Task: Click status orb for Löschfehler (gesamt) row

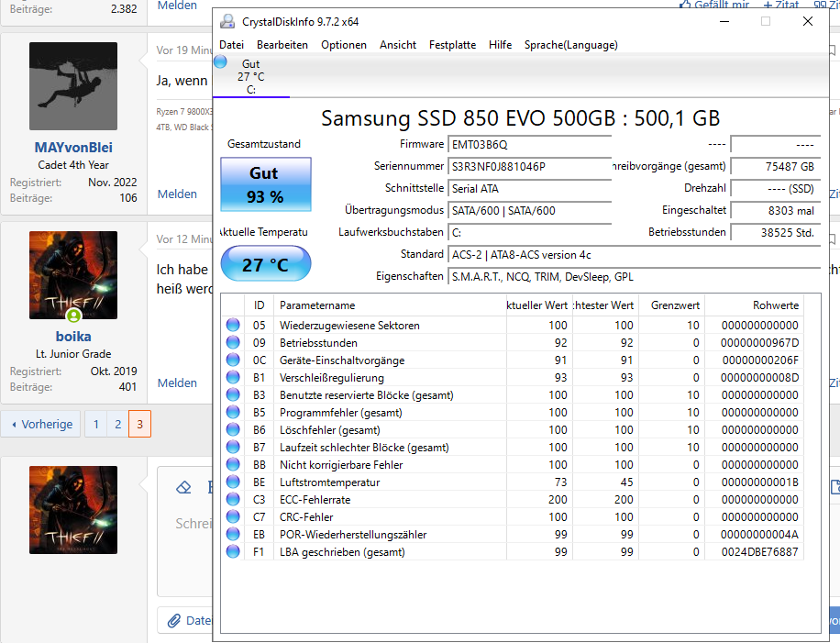Action: coord(233,430)
